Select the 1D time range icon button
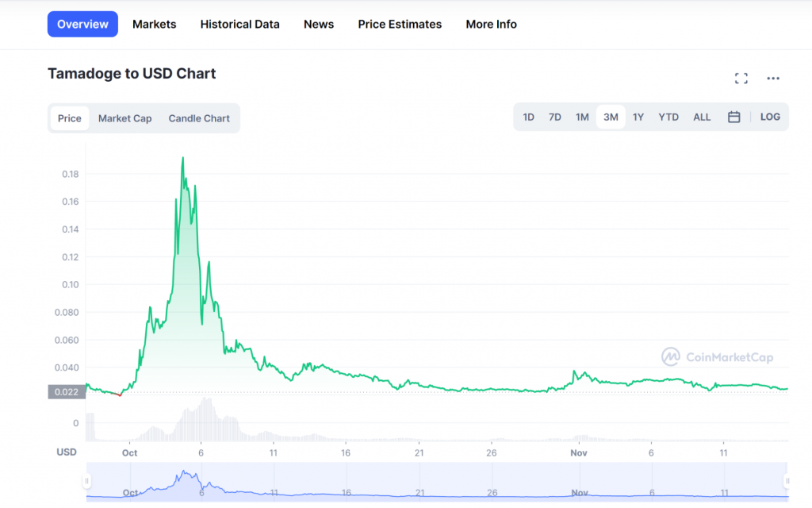This screenshot has width=812, height=508. 528,116
